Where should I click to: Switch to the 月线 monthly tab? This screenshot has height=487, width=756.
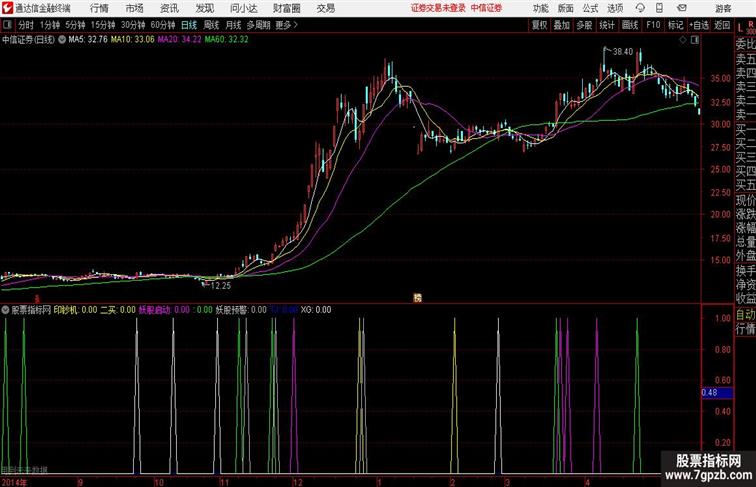[x=233, y=25]
